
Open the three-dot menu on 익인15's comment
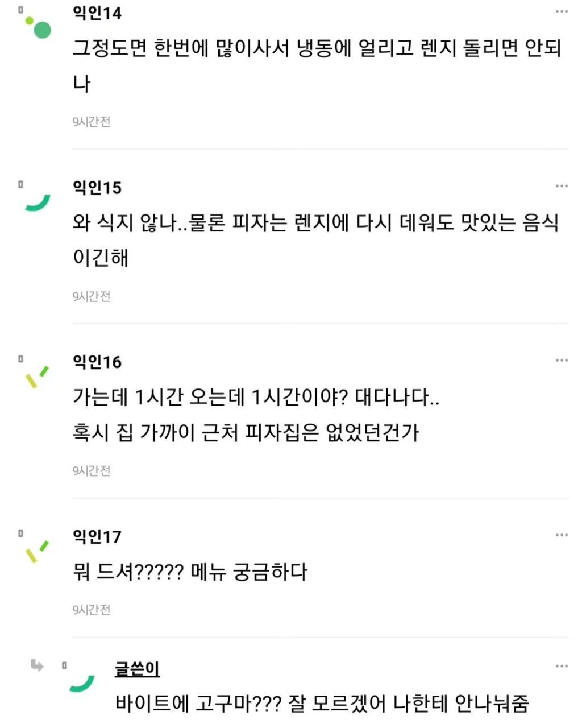pyautogui.click(x=562, y=186)
